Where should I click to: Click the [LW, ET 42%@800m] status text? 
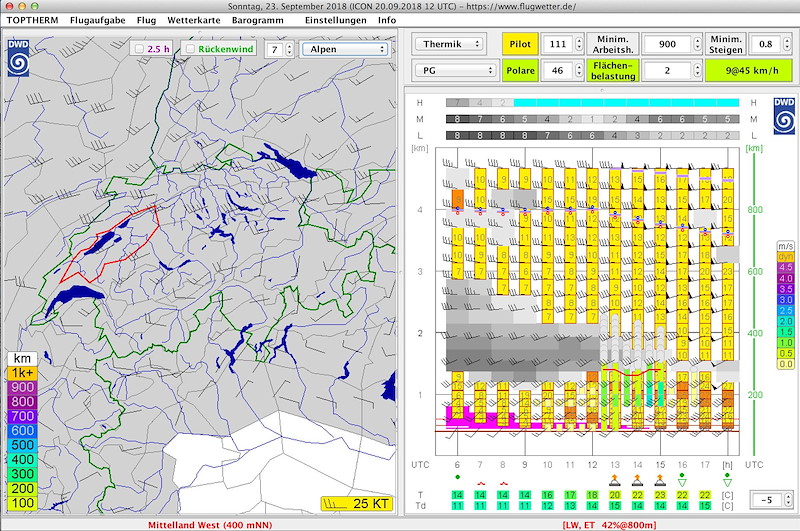point(609,525)
